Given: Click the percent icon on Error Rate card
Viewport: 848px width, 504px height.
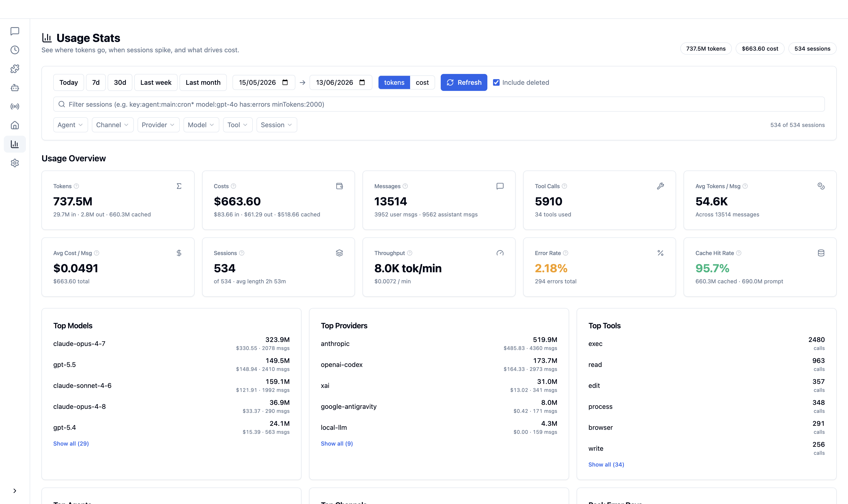Looking at the screenshot, I should 660,253.
